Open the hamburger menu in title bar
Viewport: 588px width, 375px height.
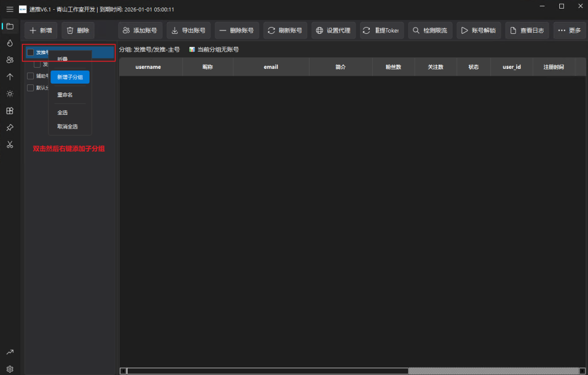point(10,9)
